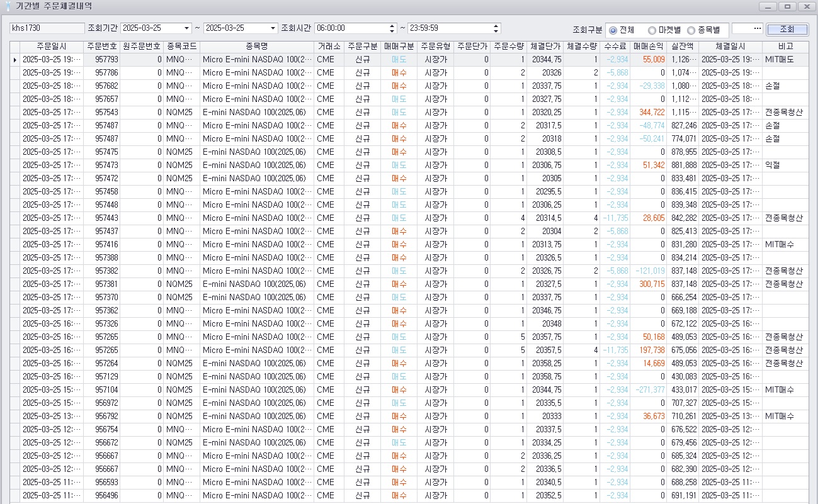Screen dimensions: 818x504
Task: Select order number 957682 cell
Action: point(102,86)
